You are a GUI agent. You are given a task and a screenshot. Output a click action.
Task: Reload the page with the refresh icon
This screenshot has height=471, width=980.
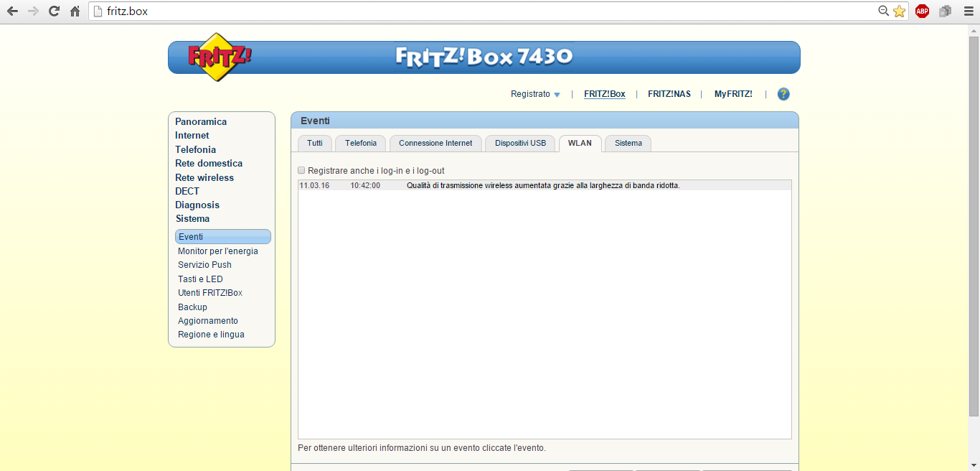[x=54, y=11]
